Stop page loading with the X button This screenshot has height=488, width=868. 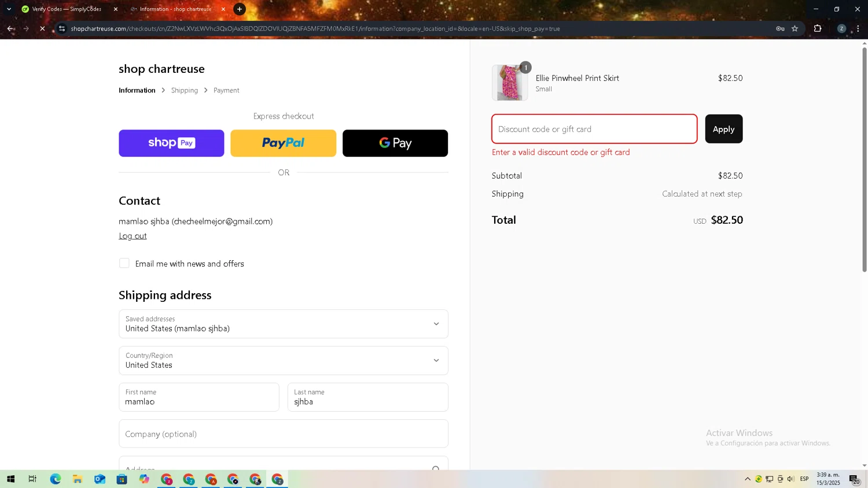pos(42,28)
